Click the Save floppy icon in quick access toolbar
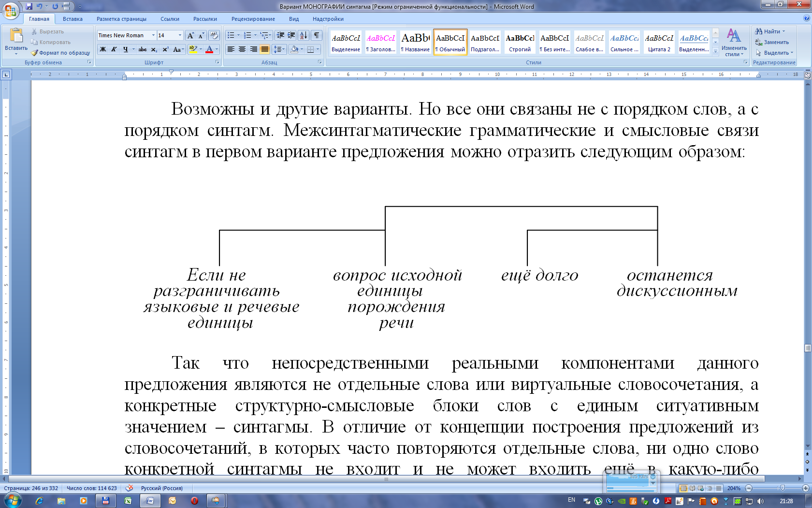The width and height of the screenshot is (812, 508). coord(29,6)
